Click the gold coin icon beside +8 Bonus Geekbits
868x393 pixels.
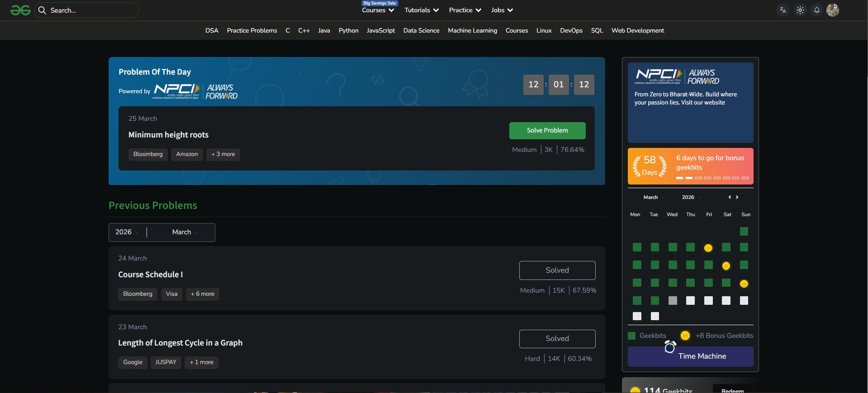pos(685,336)
